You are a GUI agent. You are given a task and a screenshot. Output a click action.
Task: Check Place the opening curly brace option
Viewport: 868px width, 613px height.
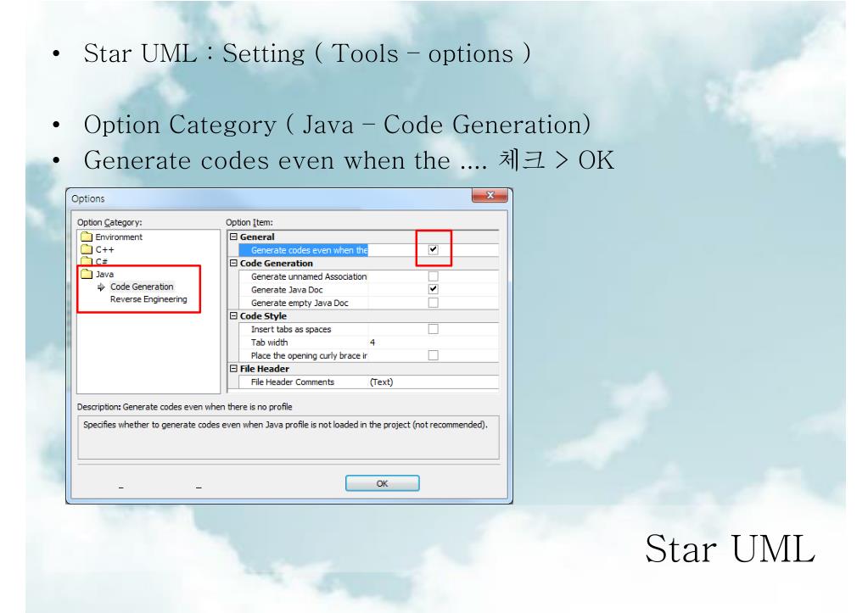coord(434,355)
